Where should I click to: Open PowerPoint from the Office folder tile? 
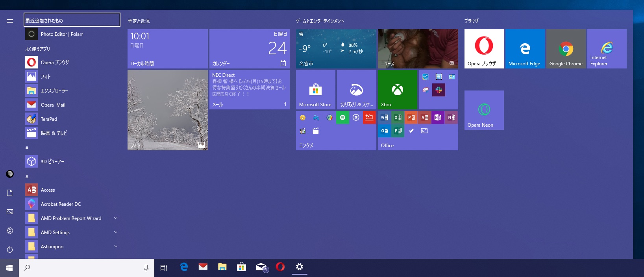411,117
